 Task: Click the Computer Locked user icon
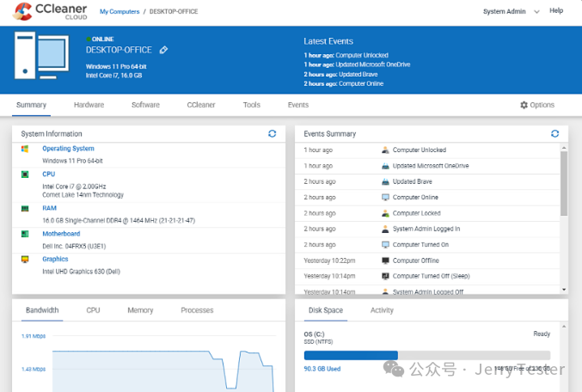(x=385, y=213)
